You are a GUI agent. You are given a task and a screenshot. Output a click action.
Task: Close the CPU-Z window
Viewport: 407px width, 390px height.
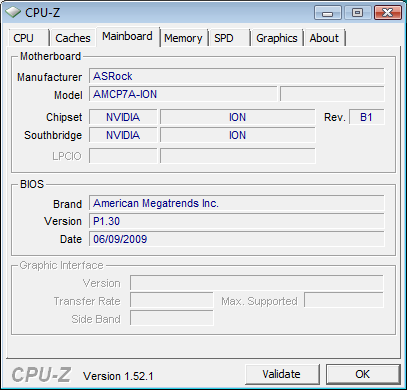387,13
